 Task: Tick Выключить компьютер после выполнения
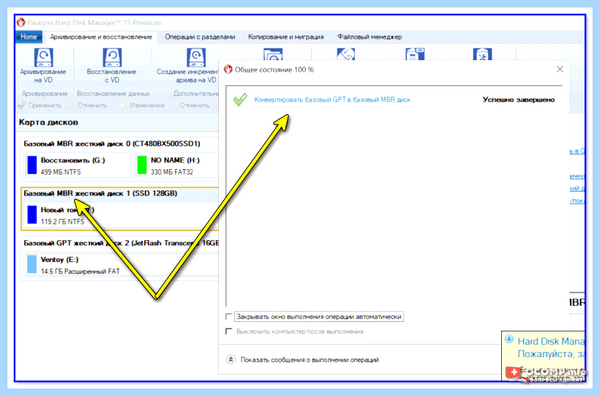click(x=228, y=331)
